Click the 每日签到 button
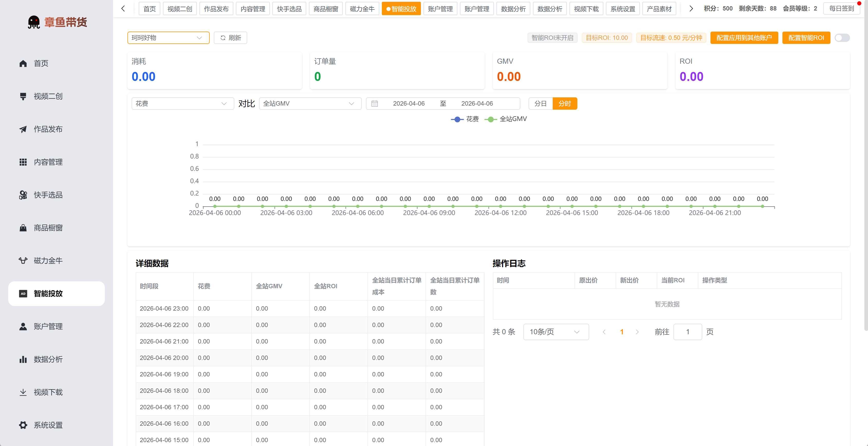 tap(841, 8)
